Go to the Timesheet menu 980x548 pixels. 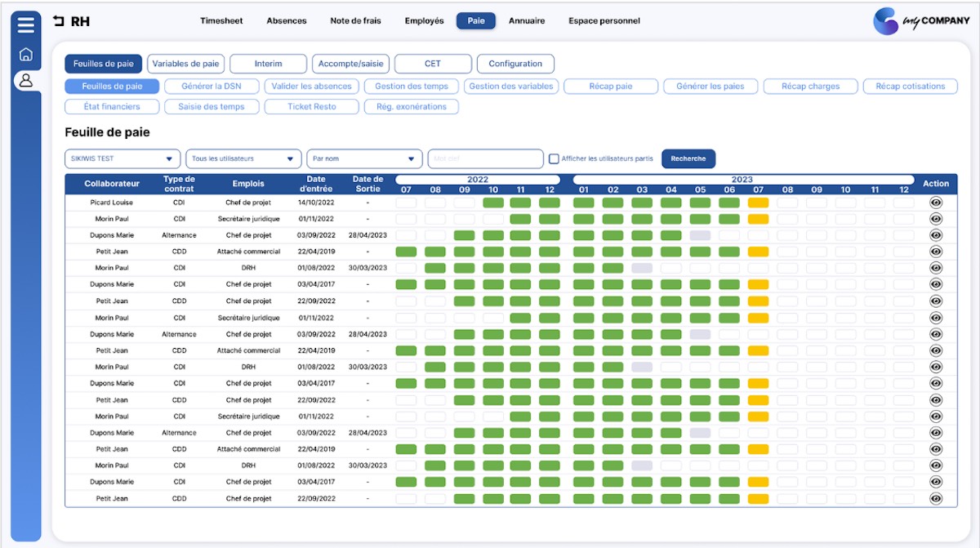click(x=221, y=21)
